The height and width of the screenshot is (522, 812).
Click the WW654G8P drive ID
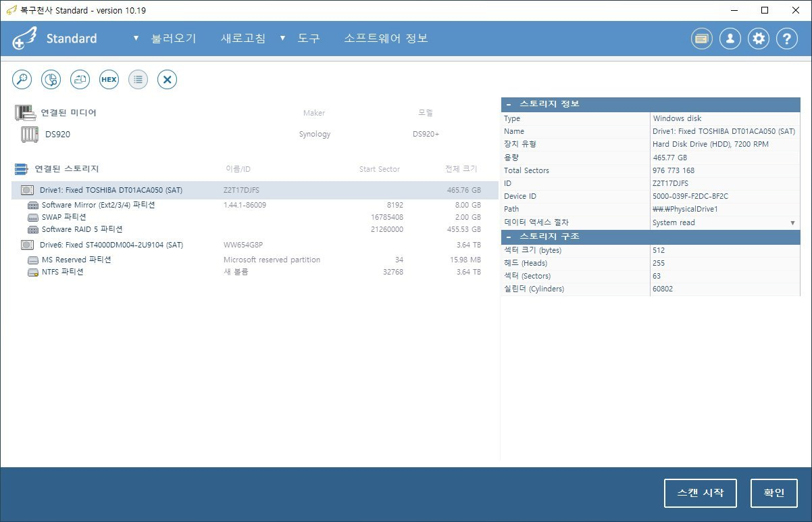click(x=242, y=245)
